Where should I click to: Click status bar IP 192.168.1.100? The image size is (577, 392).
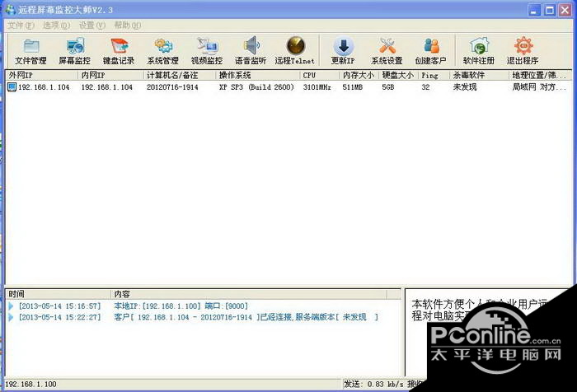[31, 385]
